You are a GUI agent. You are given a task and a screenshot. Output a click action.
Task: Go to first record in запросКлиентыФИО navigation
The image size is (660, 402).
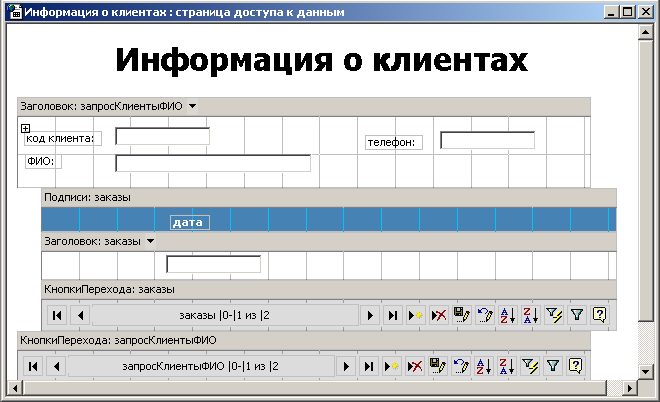point(33,366)
